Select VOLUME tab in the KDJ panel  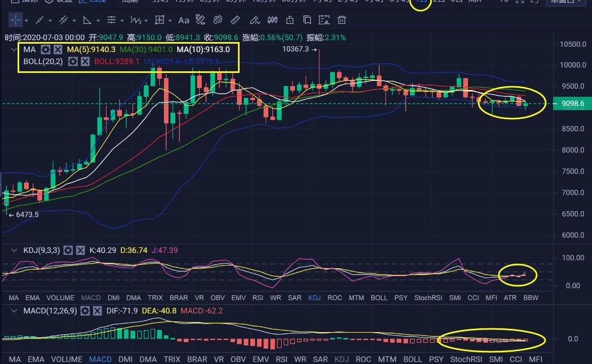coord(60,298)
